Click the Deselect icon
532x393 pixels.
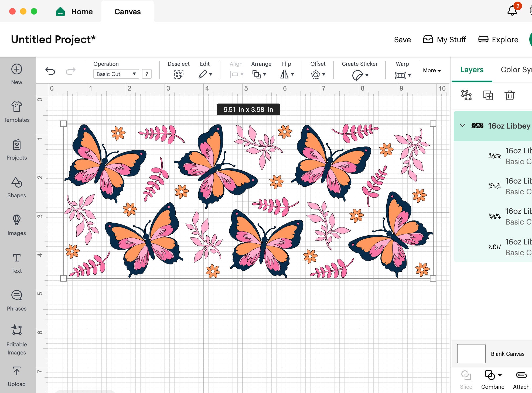(179, 74)
